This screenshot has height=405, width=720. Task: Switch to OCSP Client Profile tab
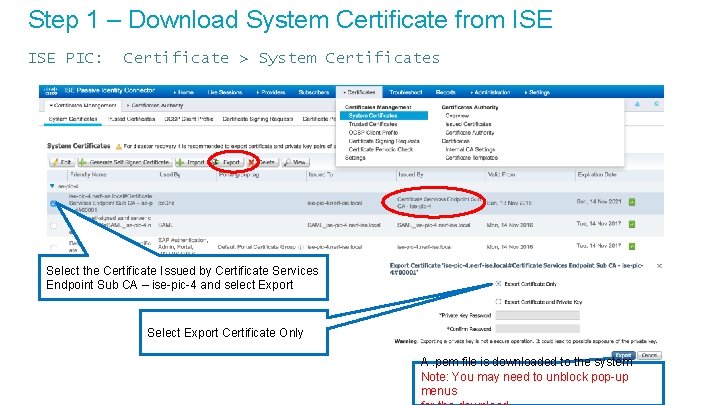tap(189, 119)
